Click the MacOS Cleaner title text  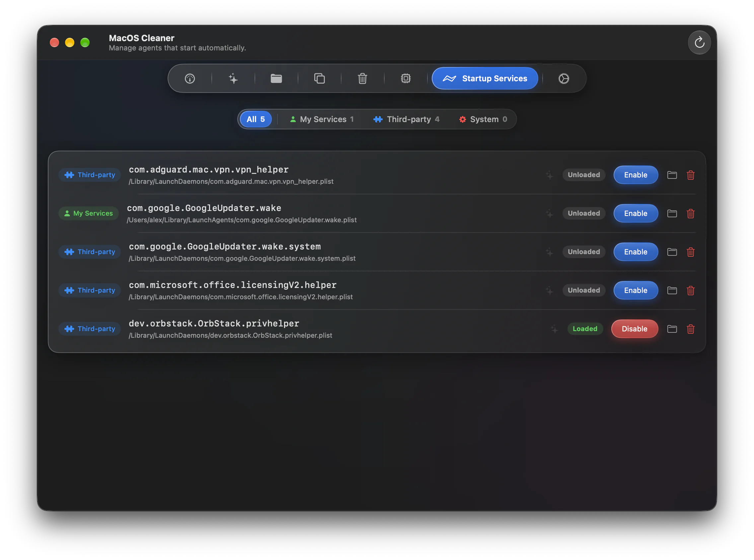click(x=141, y=38)
